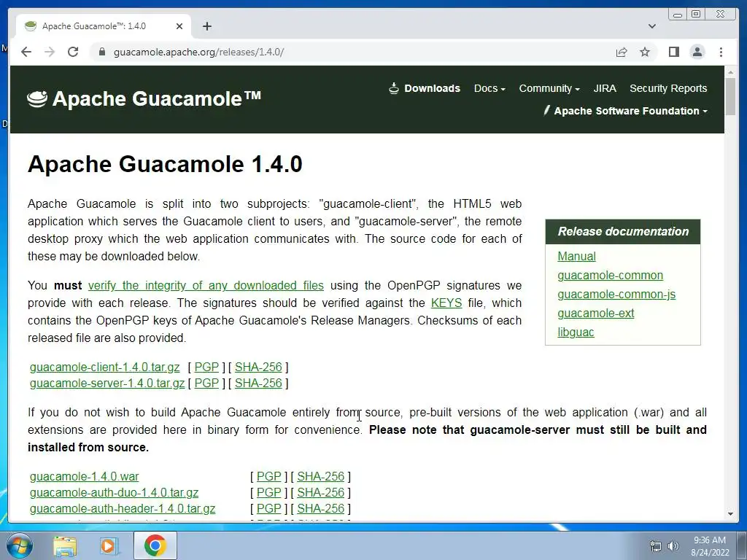
Task: Click the address bar URL
Action: click(198, 52)
